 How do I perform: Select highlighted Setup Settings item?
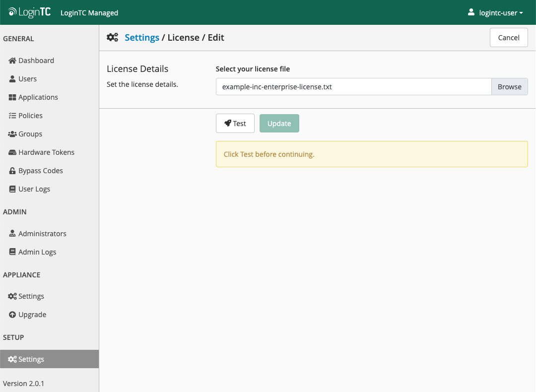(x=31, y=359)
